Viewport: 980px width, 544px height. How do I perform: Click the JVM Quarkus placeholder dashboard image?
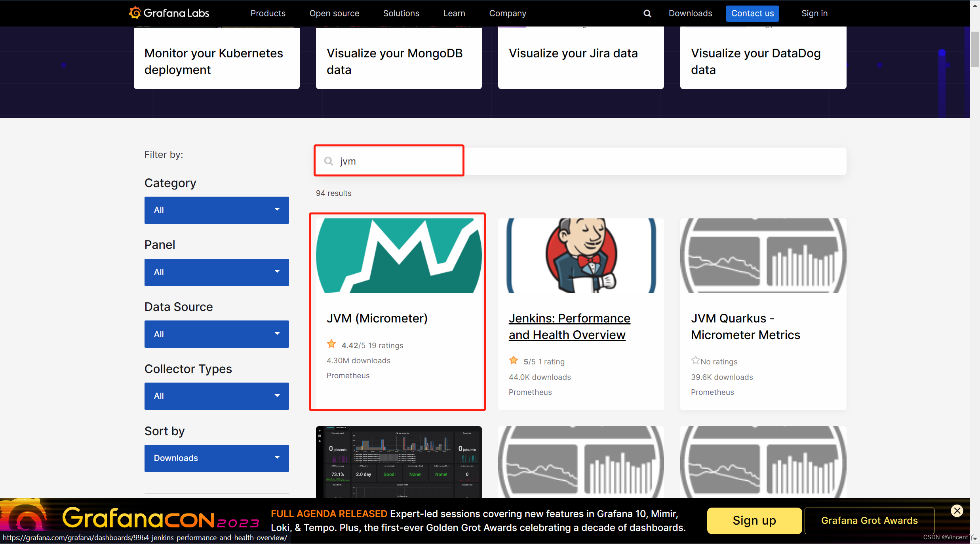pyautogui.click(x=763, y=256)
